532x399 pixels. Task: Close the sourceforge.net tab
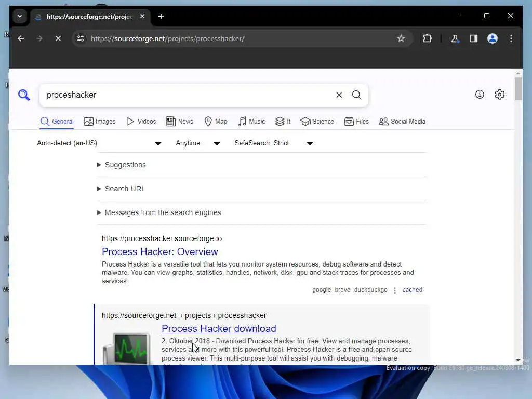tap(142, 16)
